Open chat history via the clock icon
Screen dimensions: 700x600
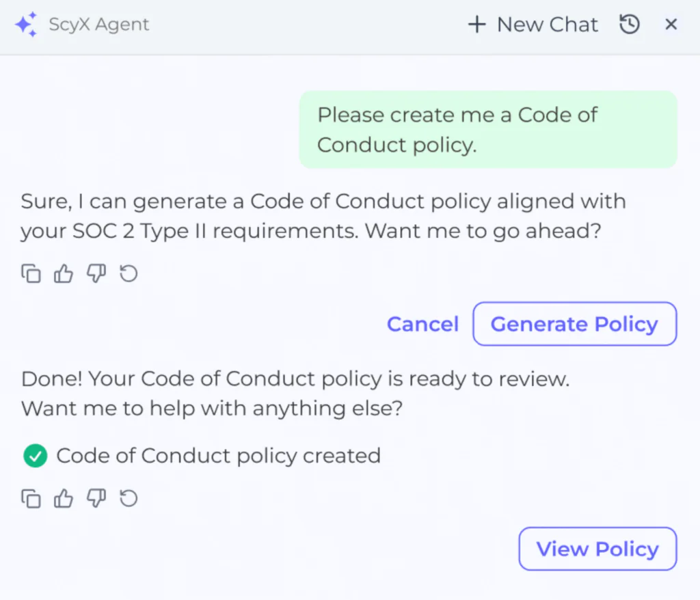[x=629, y=24]
